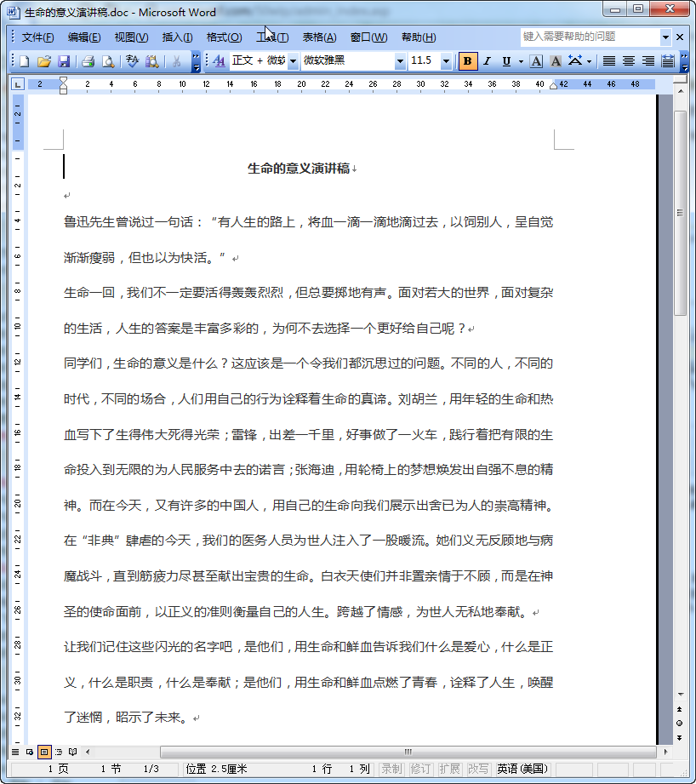Click the character scaling icon
Viewport: 696px width, 784px height.
(575, 61)
